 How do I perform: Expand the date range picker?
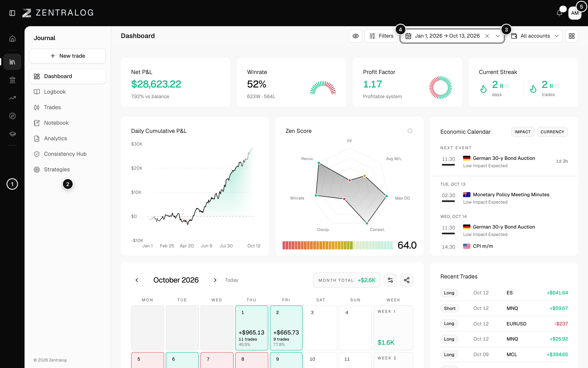tap(498, 36)
